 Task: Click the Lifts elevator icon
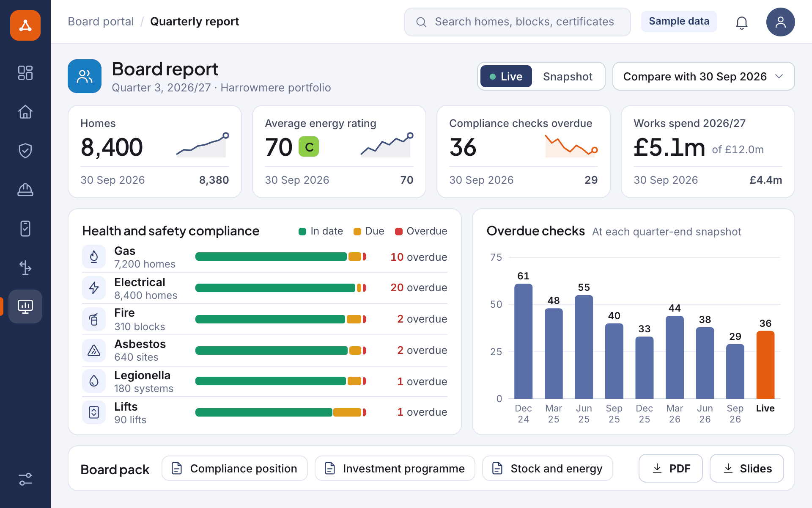(94, 412)
